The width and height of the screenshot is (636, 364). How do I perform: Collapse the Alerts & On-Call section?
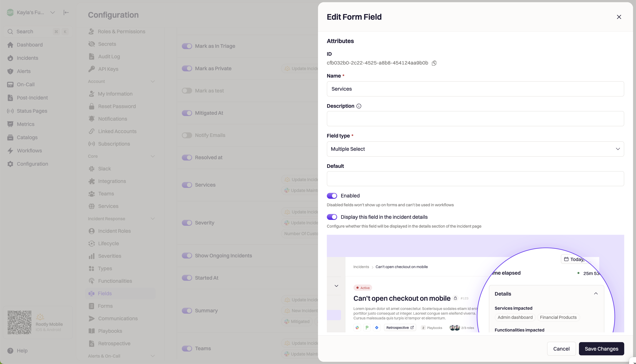(x=153, y=356)
